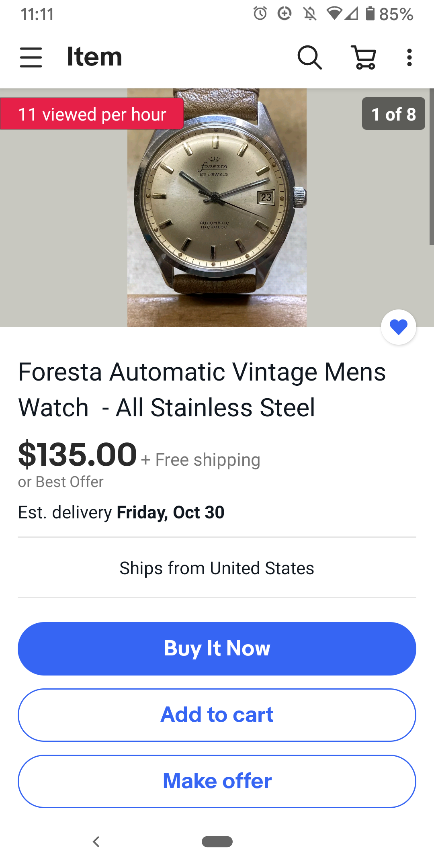Tap the Android back navigation arrow

[x=96, y=841]
